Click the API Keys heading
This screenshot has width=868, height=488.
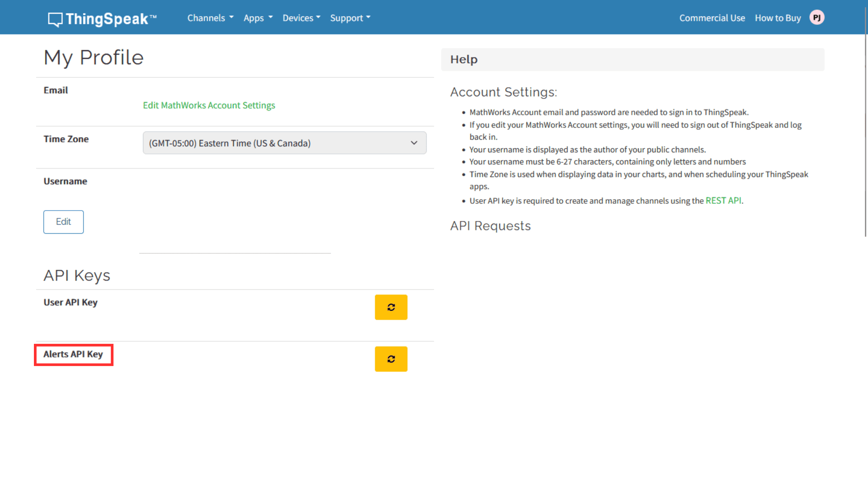(x=77, y=276)
